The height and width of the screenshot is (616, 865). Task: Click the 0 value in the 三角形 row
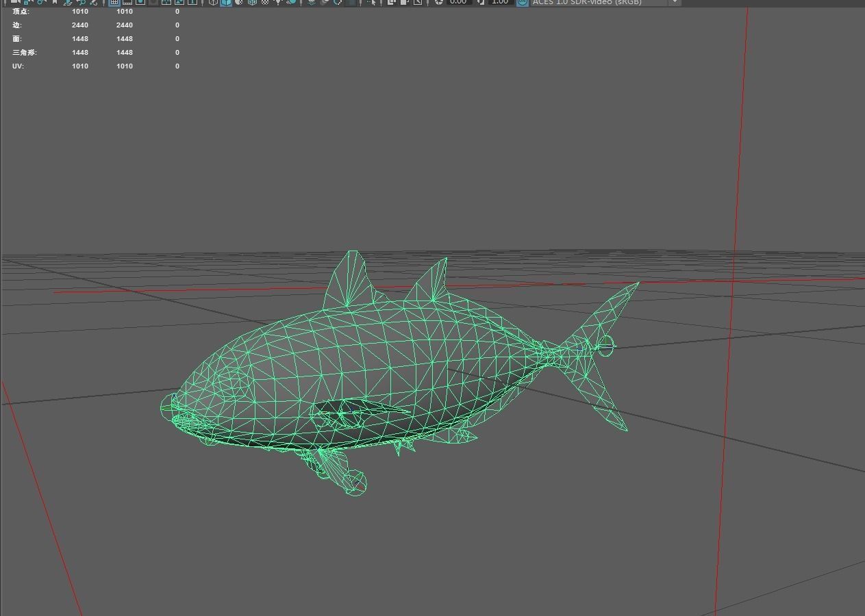pyautogui.click(x=177, y=53)
